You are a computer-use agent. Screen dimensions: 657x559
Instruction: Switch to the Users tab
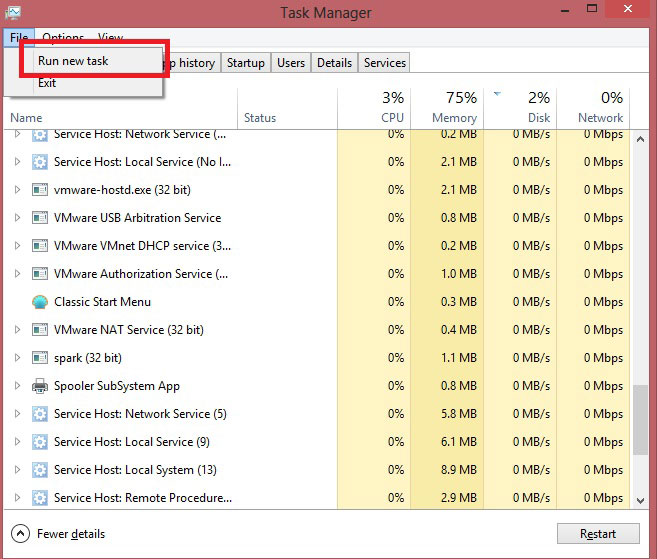[291, 63]
